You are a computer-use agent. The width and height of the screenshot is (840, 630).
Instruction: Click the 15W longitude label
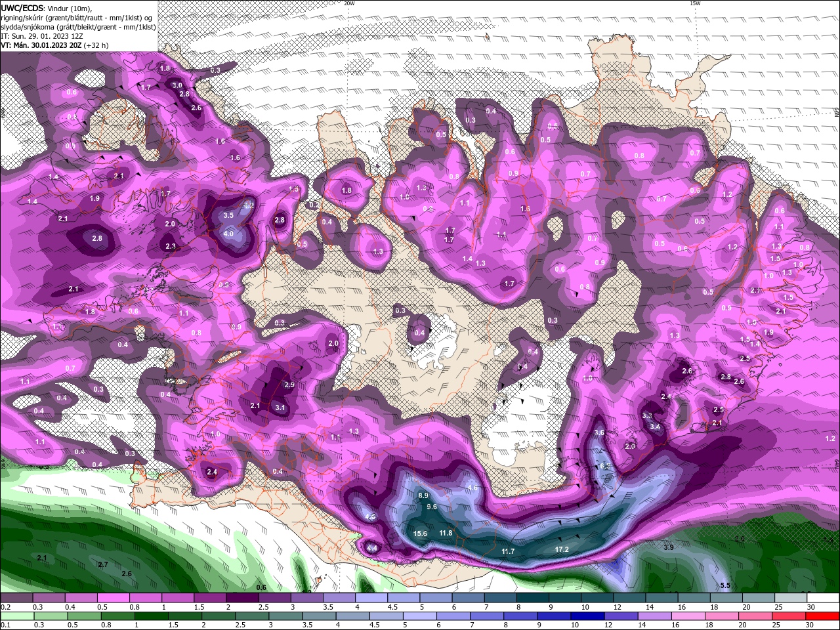coord(695,3)
